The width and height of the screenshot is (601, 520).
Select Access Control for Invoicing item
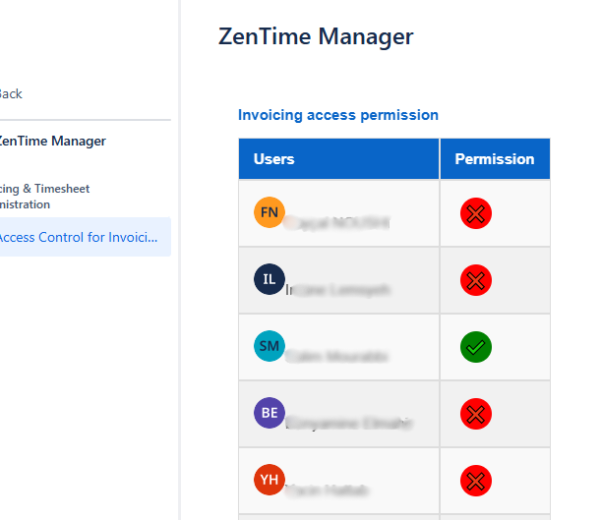[x=85, y=237]
